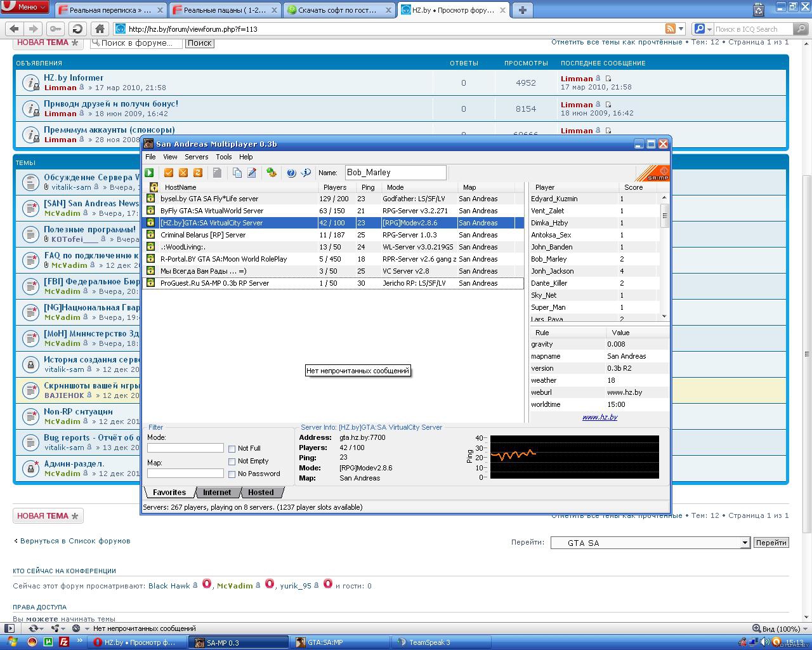Click the Opera panel toggle icon in status bar
The width and height of the screenshot is (812, 650).
click(x=10, y=628)
